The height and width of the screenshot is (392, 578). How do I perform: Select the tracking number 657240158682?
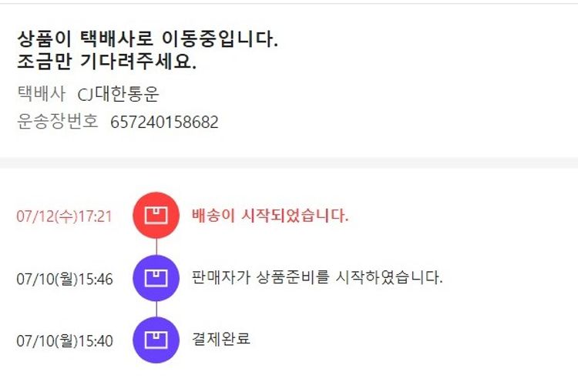click(x=164, y=122)
